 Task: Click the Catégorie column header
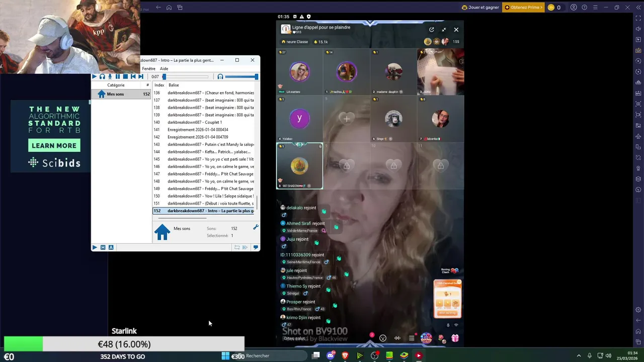coord(116,85)
